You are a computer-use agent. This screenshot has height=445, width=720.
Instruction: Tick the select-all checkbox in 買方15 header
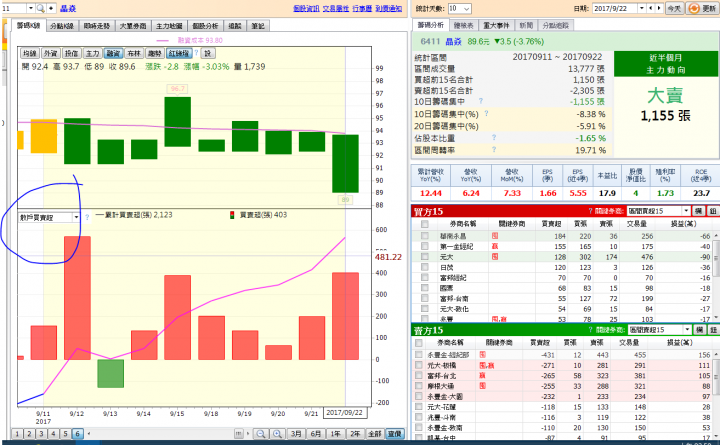pyautogui.click(x=425, y=224)
